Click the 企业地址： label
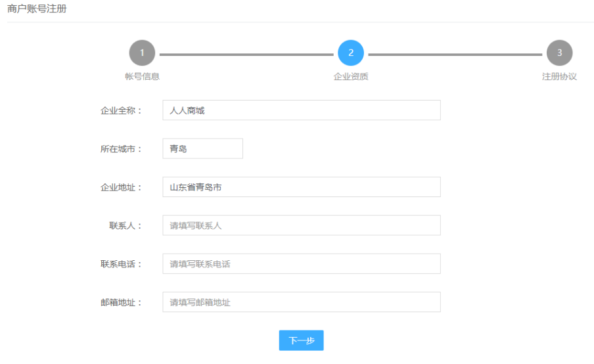 coord(121,187)
